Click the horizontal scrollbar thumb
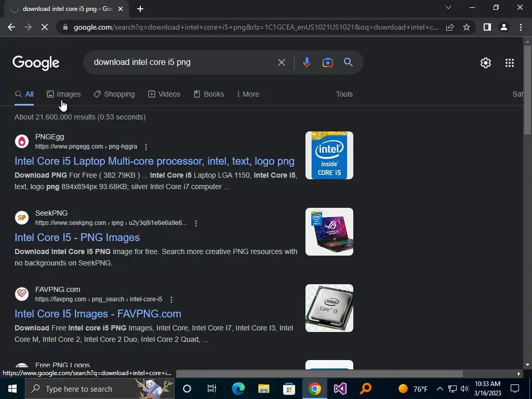Viewport: 532px width, 399px height. tap(320, 374)
